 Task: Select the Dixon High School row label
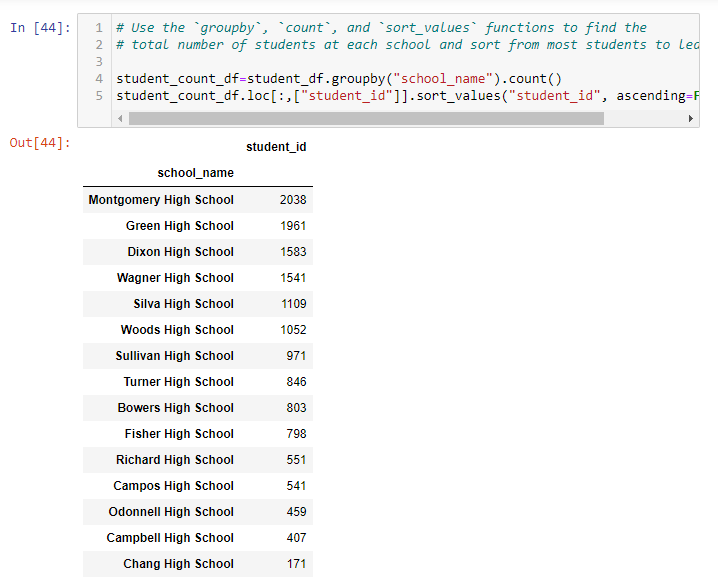point(181,252)
